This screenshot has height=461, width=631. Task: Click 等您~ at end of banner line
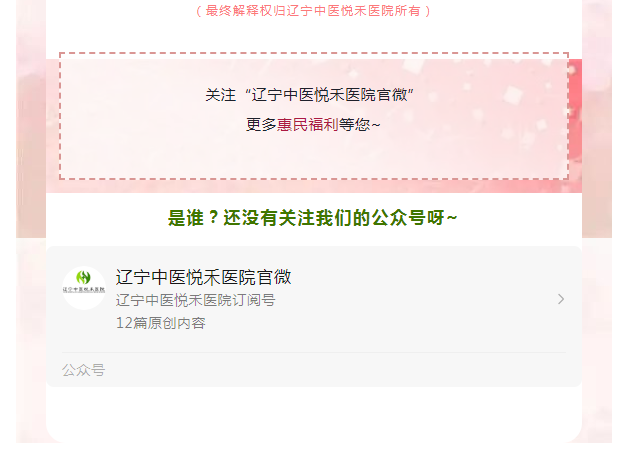click(359, 125)
